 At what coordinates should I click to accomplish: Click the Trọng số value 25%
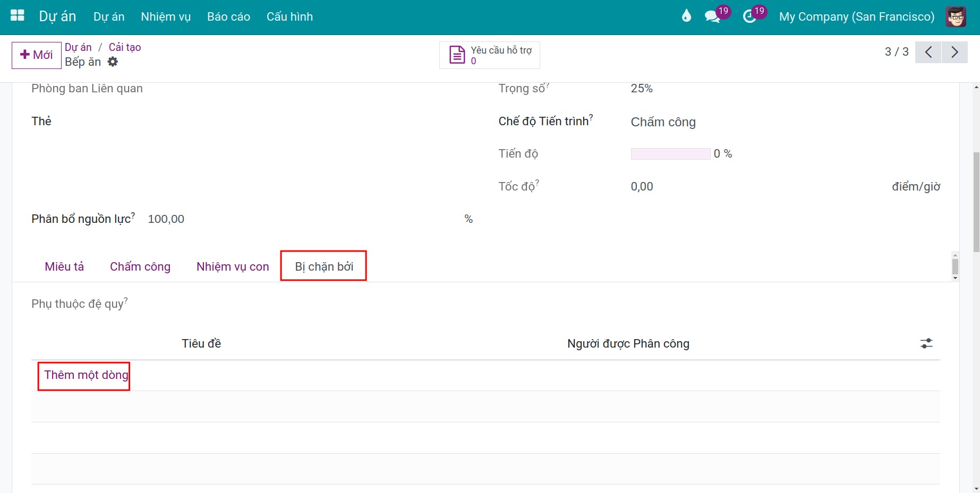coord(642,89)
